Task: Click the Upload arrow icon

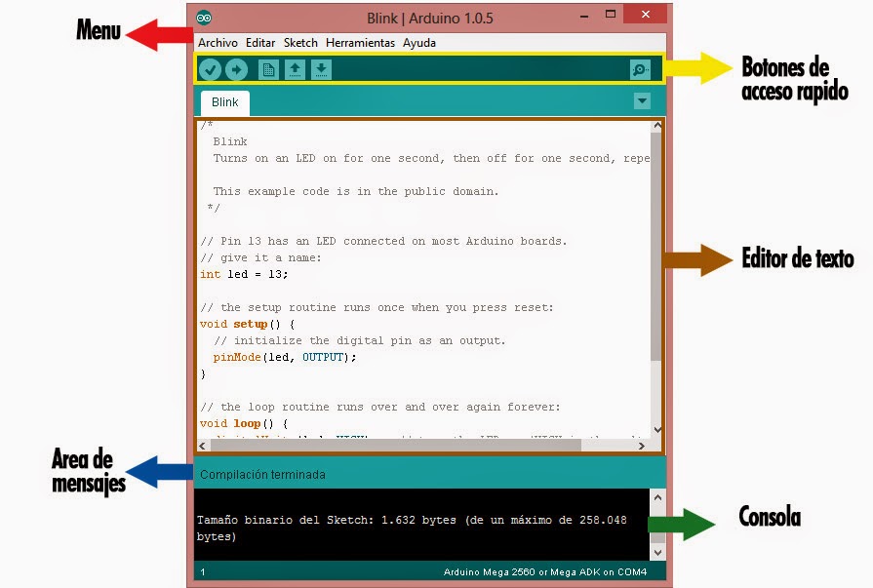Action: pyautogui.click(x=235, y=69)
